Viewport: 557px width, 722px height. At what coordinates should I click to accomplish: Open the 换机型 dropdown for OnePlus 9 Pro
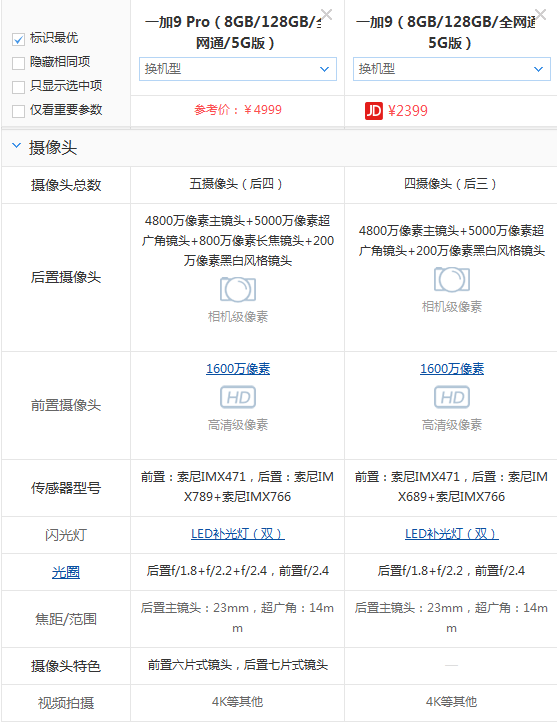(238, 69)
